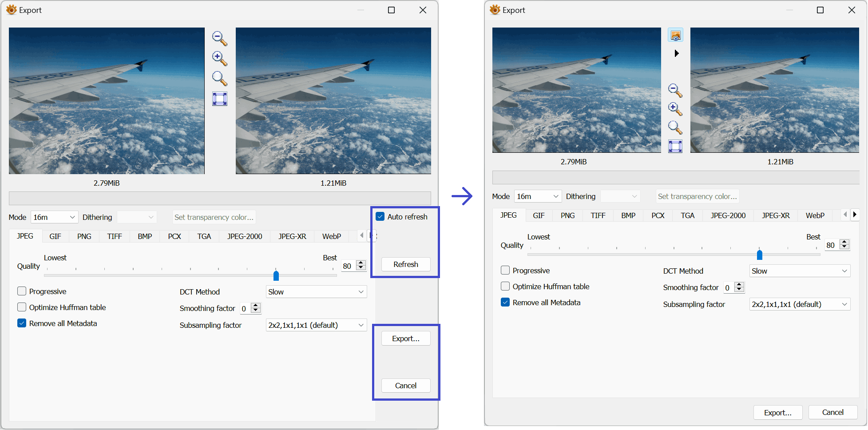
Task: Click the zoom in magnifier in right dialog
Action: click(675, 109)
